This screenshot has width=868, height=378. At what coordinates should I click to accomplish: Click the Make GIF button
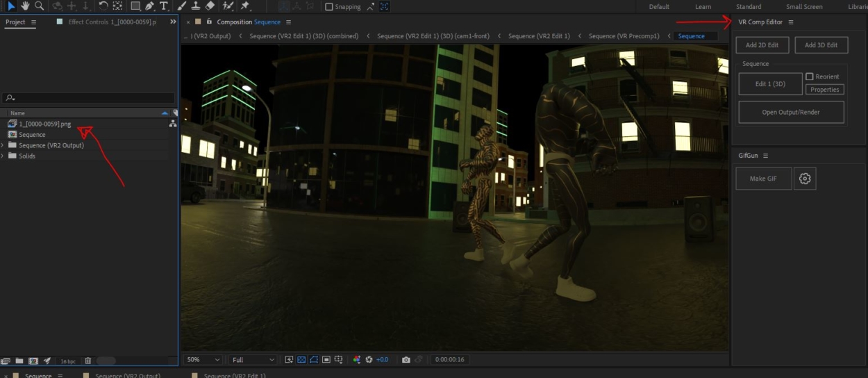[762, 179]
